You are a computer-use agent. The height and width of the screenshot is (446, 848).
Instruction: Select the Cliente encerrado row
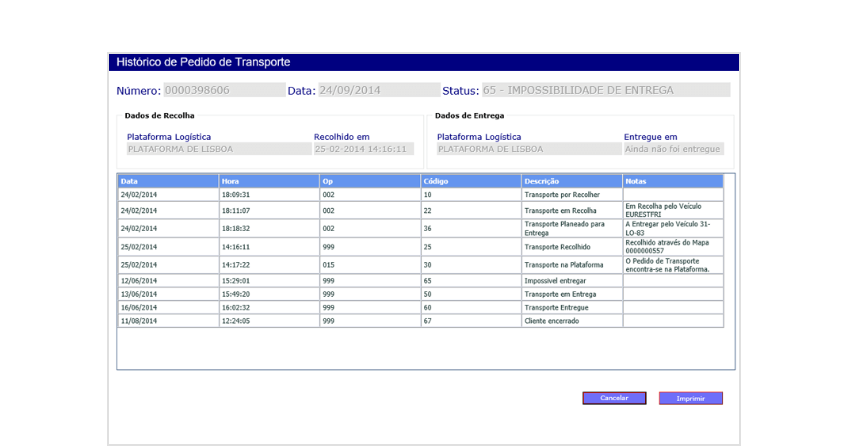(420, 322)
